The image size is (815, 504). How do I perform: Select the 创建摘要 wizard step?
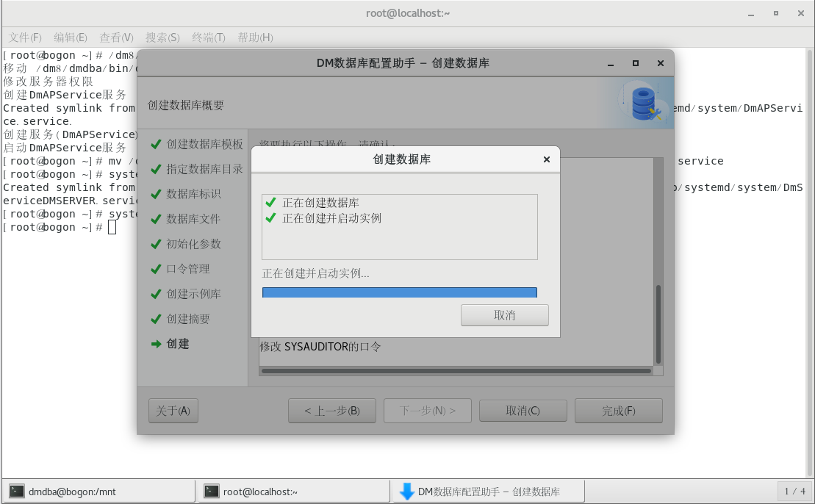point(187,319)
